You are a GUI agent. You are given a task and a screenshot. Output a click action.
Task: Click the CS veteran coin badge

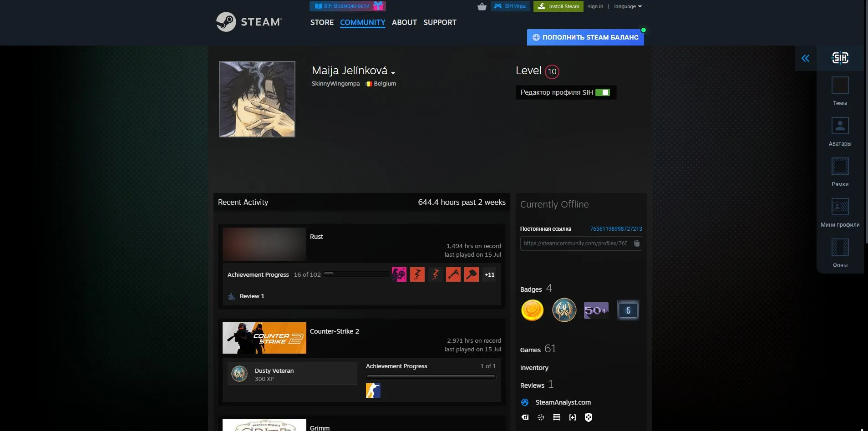[564, 310]
